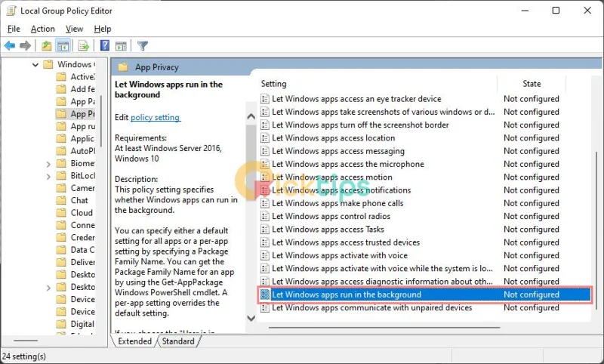Click policy icon for eye tracker device setting
604x364 pixels.
point(265,99)
